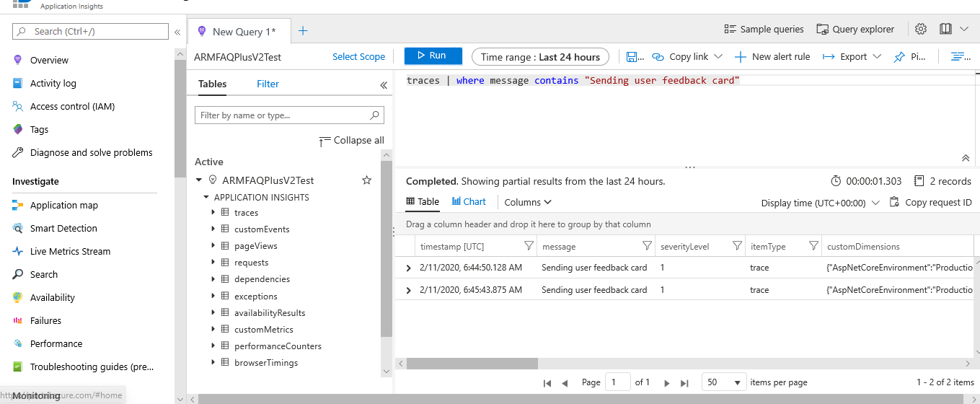Click the Export toolbar item
The height and width of the screenshot is (404, 980).
(x=844, y=57)
